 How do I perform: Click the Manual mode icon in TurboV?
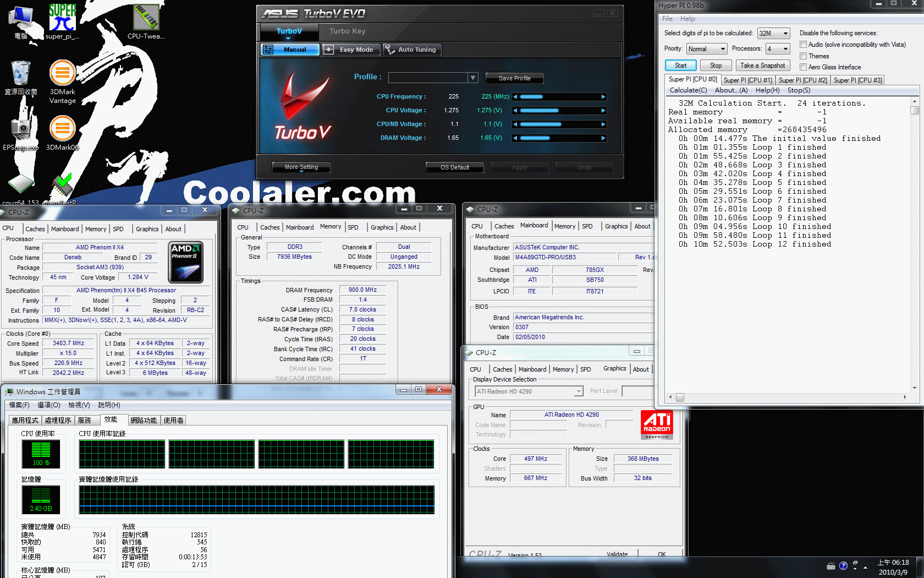click(x=268, y=50)
